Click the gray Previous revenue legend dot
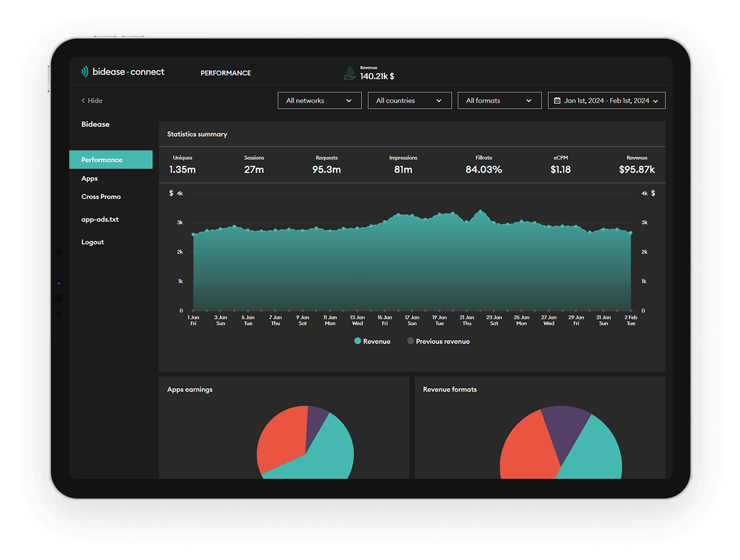The height and width of the screenshot is (560, 740). tap(410, 341)
